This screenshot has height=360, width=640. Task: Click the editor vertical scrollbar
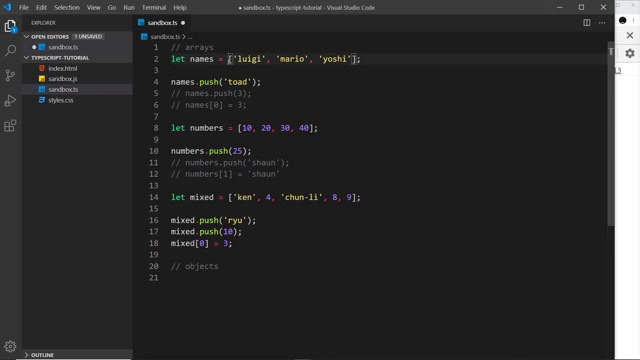click(611, 133)
